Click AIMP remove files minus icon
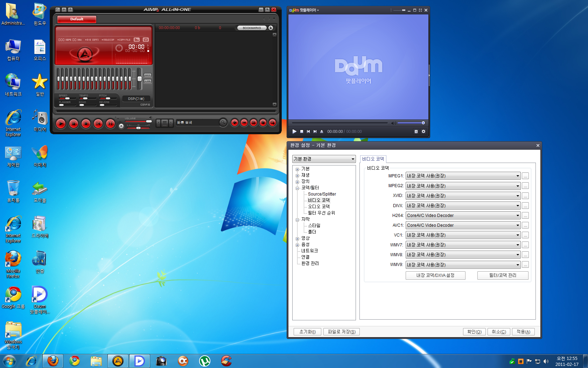Image resolution: width=588 pixels, height=368 pixels. point(244,123)
